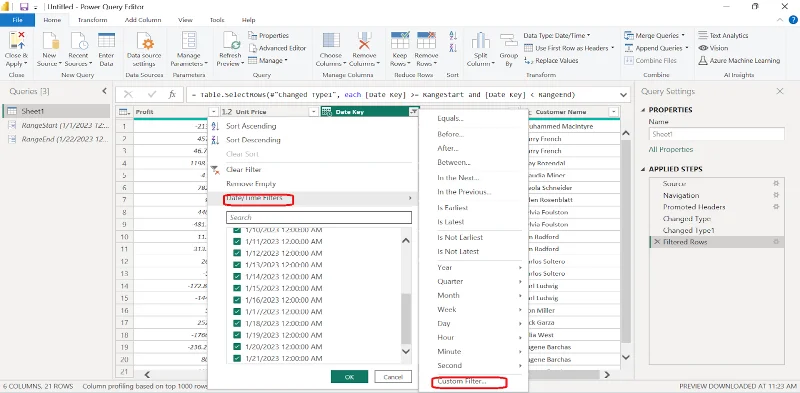The width and height of the screenshot is (800, 393).
Task: Sort ascending using ribbon A-Z icon
Action: click(453, 35)
